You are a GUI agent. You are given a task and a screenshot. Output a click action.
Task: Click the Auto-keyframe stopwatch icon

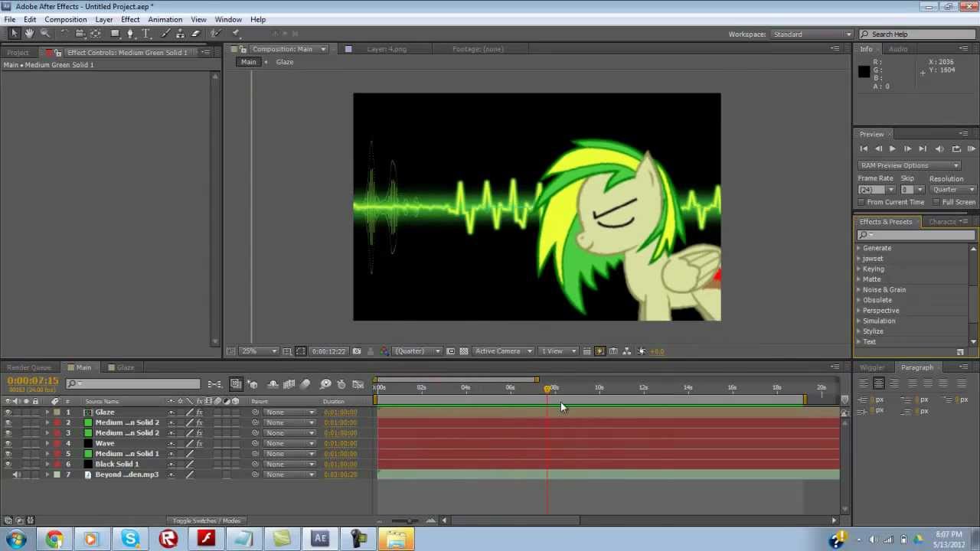tap(341, 384)
